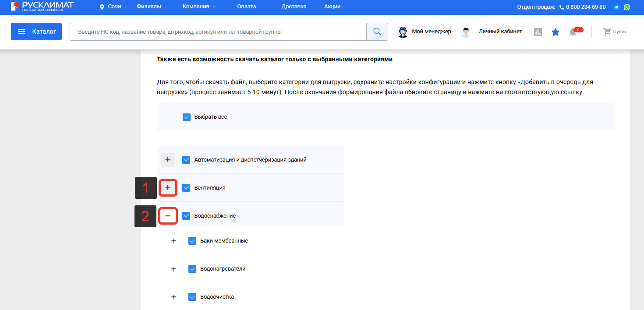Click the Rusklimat logo
Image resolution: width=644 pixels, height=310 pixels.
coord(42,7)
